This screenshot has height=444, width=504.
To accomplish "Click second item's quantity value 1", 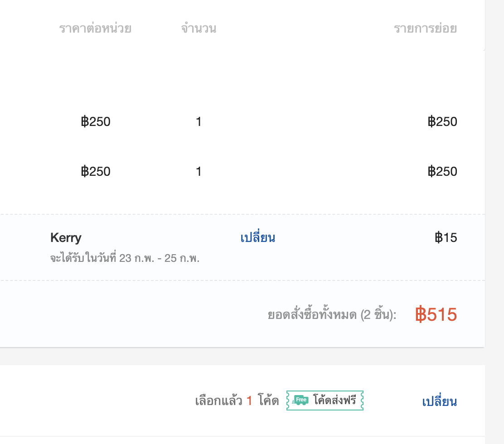I will pyautogui.click(x=199, y=172).
